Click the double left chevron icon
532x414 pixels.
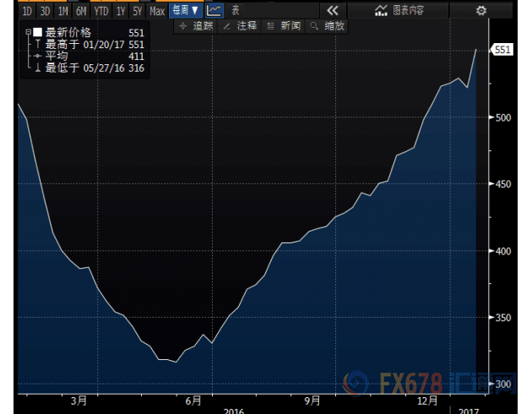332,10
